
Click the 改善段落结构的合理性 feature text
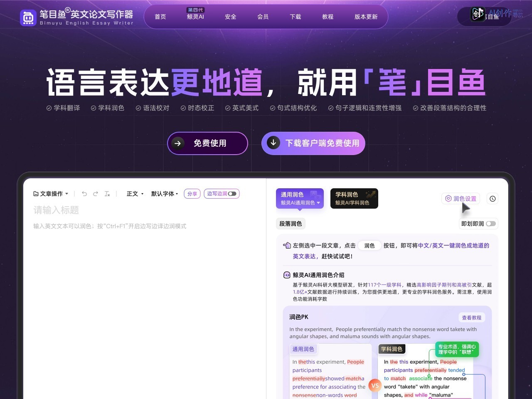[453, 108]
